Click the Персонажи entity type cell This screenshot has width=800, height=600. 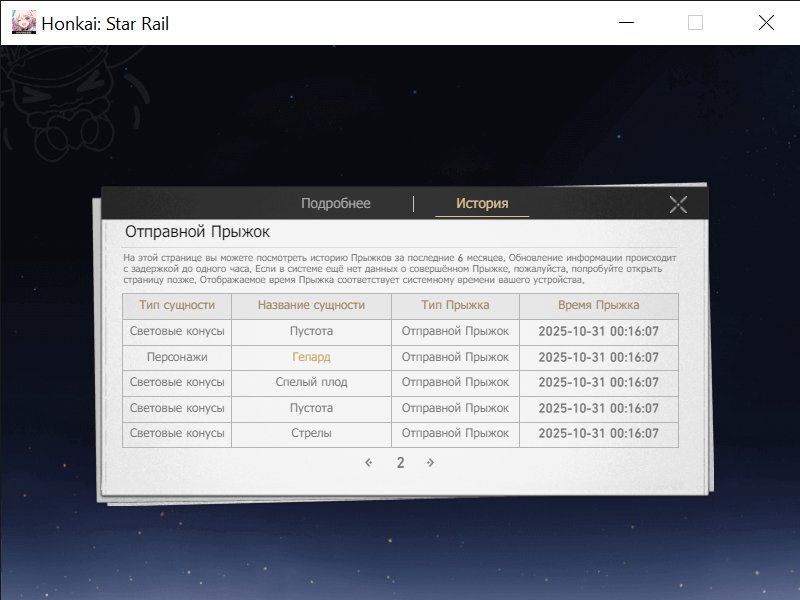coord(177,357)
